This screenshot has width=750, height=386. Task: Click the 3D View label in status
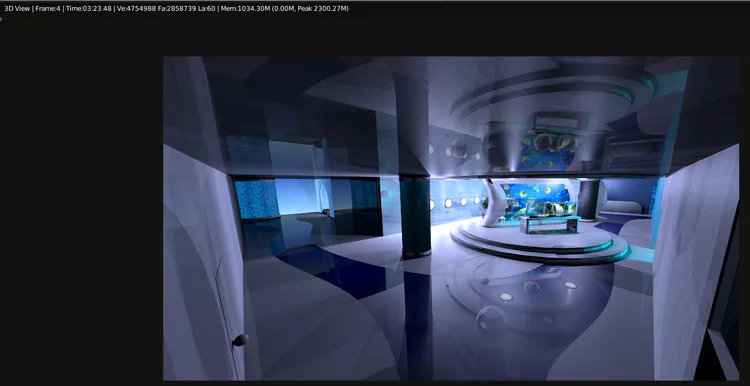17,9
